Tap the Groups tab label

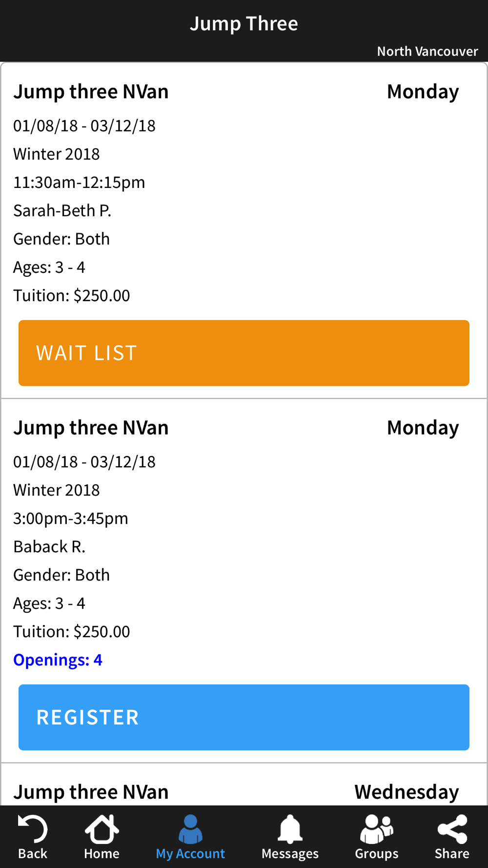376,853
